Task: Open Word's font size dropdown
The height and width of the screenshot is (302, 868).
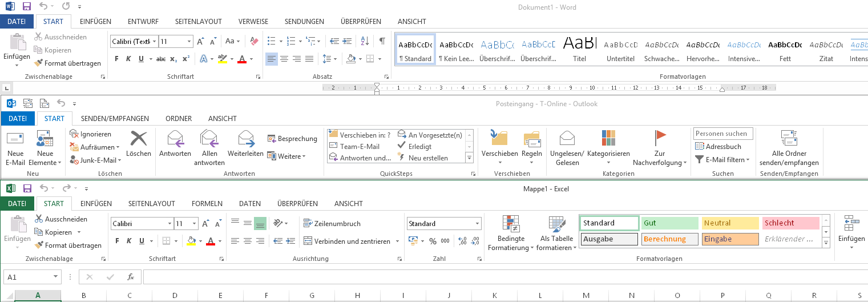Action: coord(189,42)
